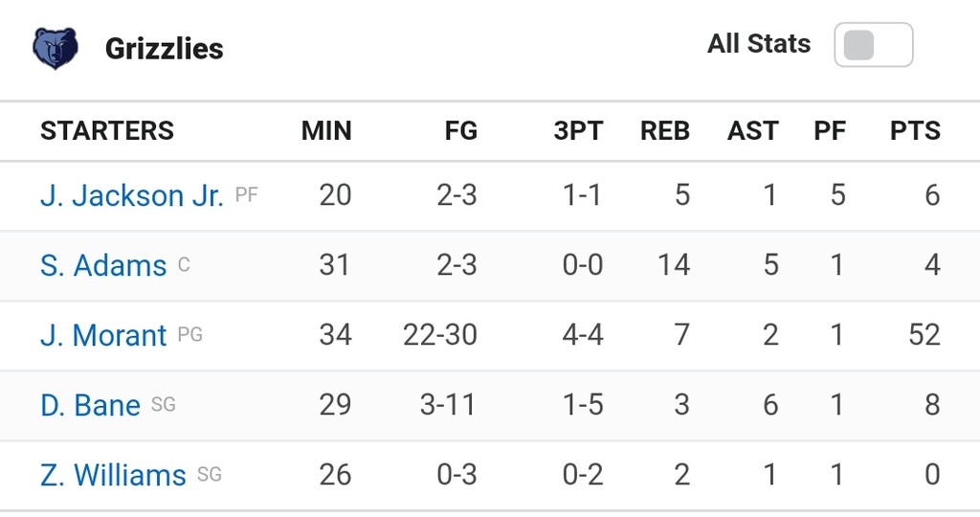
Task: Open the Grizzlies team name link
Action: coord(165,49)
